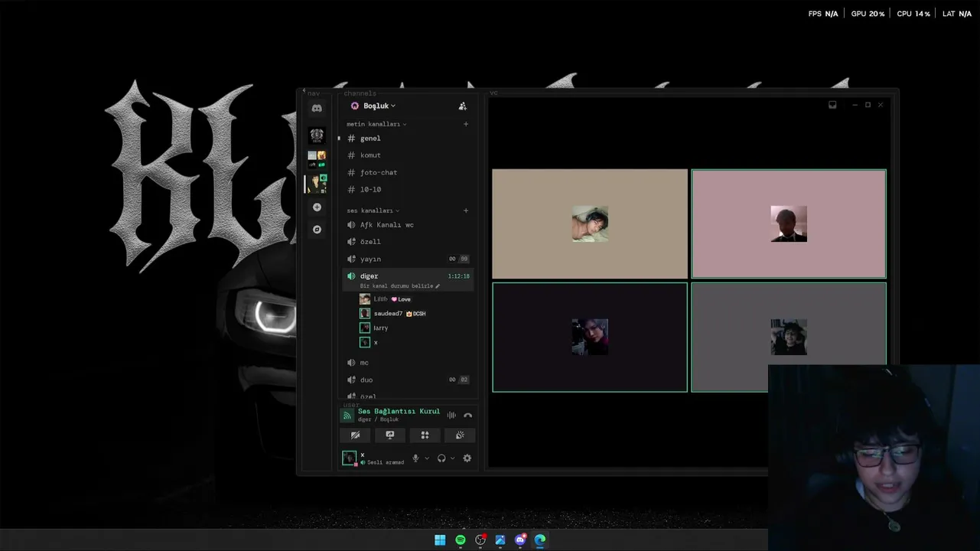Open Spotify from the taskbar
980x551 pixels.
coord(461,540)
